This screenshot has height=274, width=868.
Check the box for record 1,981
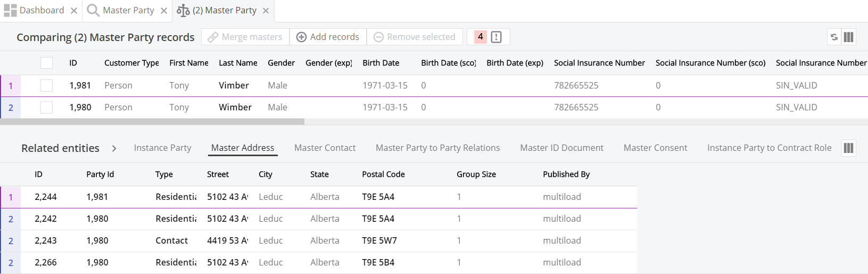[47, 85]
